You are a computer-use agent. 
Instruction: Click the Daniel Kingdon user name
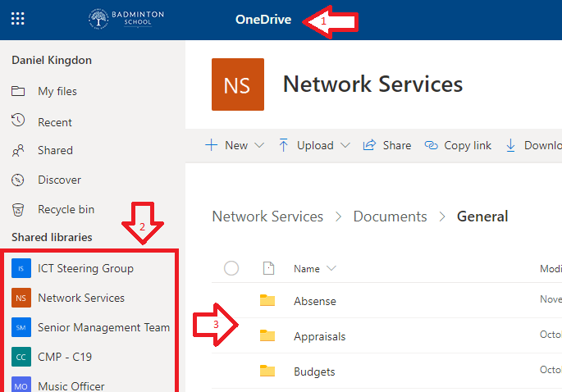coord(52,60)
